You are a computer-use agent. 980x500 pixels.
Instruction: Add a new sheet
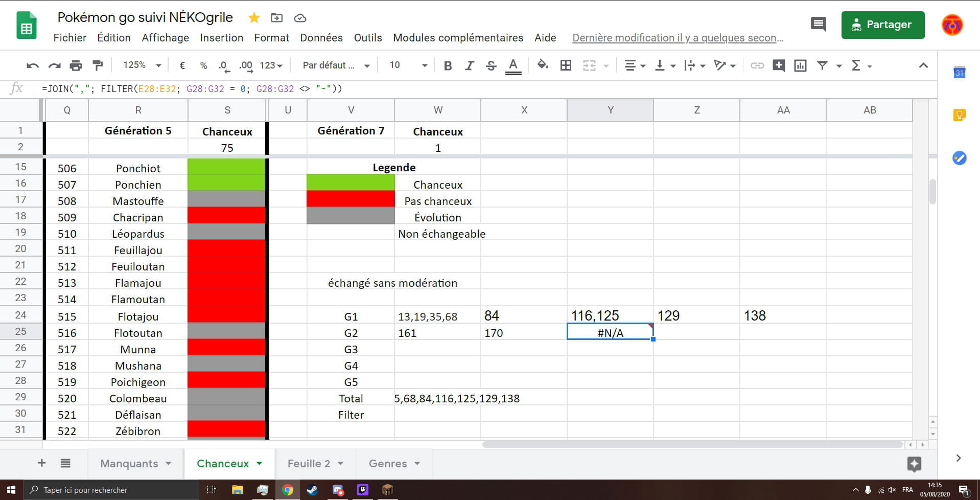[42, 463]
